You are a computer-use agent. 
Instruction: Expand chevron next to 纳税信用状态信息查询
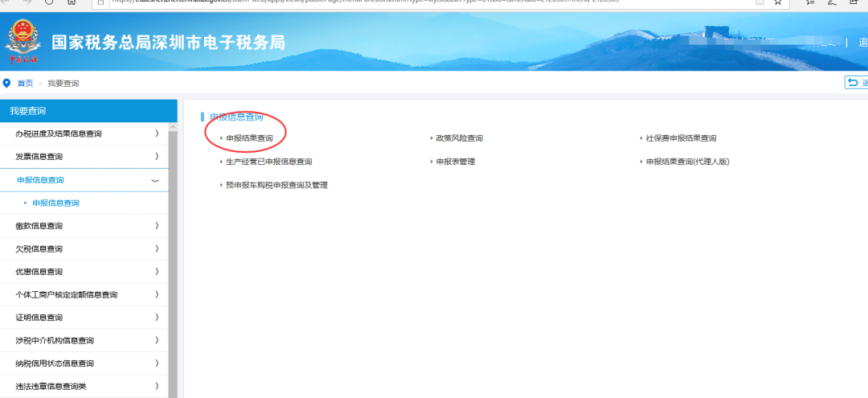[158, 363]
